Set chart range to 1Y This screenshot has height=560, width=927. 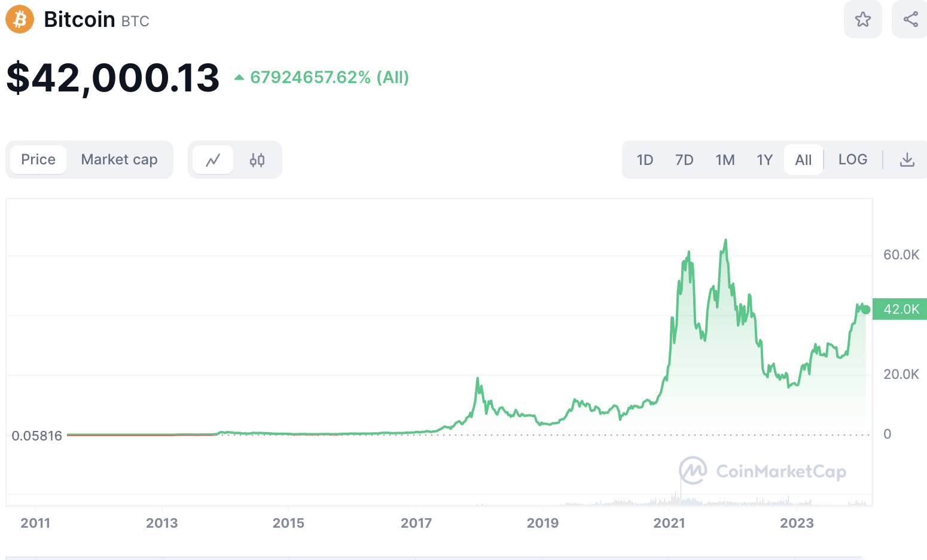click(764, 160)
